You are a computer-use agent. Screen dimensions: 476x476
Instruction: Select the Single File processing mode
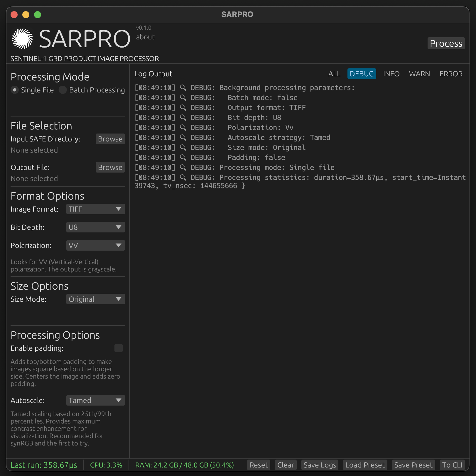coord(14,90)
